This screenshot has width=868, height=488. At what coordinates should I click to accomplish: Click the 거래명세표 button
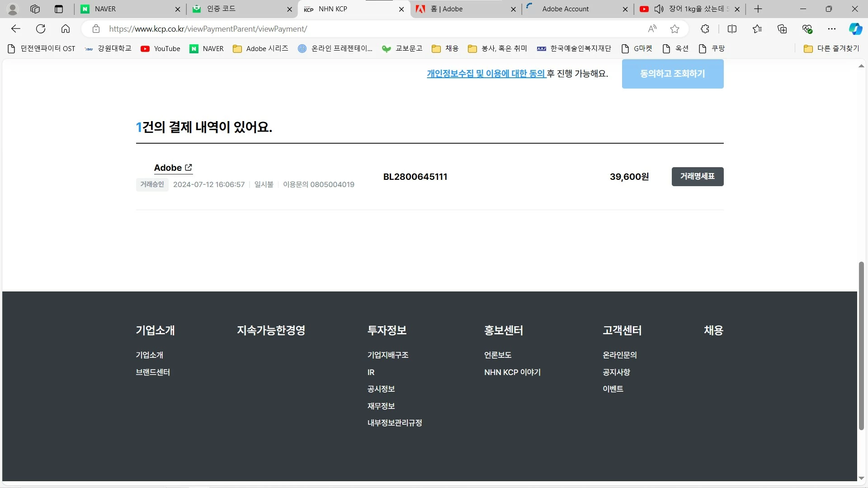(697, 177)
